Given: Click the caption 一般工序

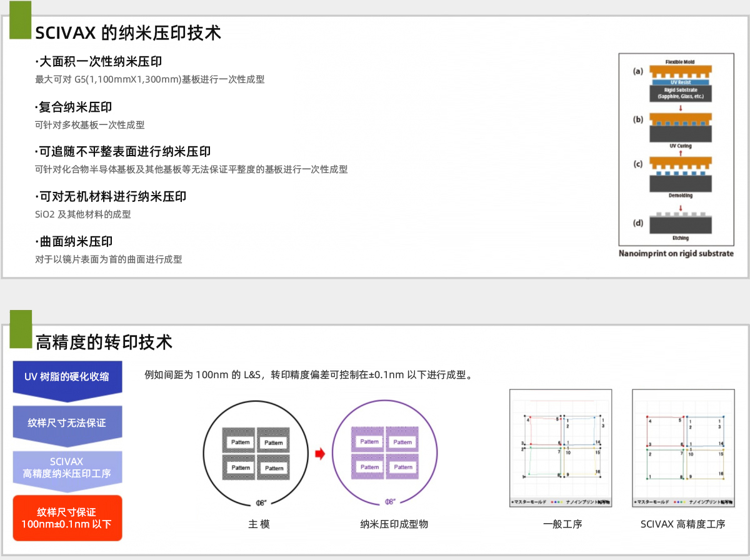Looking at the screenshot, I should [x=562, y=524].
